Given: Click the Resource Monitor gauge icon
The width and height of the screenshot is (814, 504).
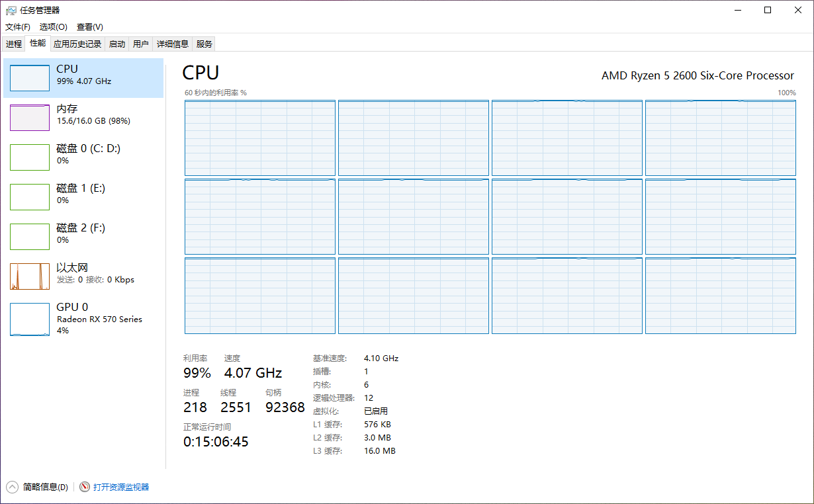Looking at the screenshot, I should pos(85,487).
